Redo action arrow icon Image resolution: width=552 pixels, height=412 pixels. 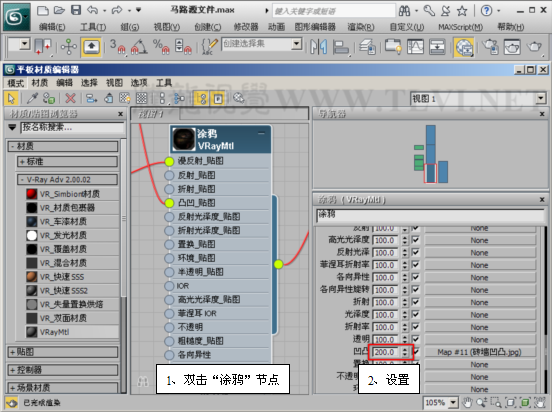(117, 10)
